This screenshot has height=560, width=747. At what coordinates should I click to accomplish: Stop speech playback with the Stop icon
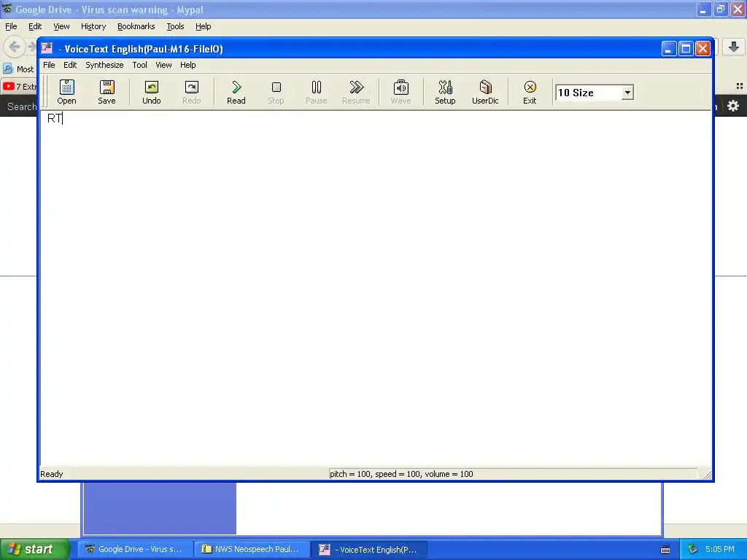click(276, 92)
